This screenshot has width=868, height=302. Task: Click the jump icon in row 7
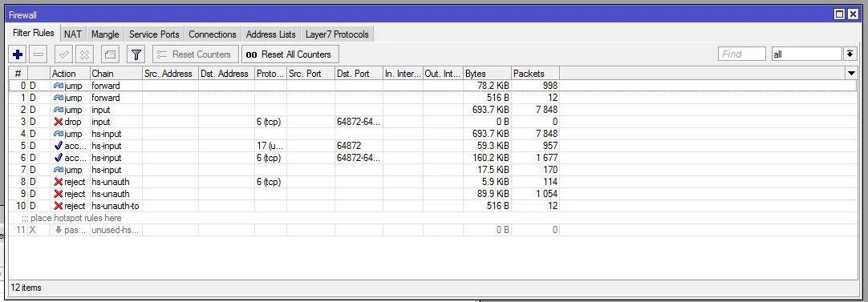[58, 170]
